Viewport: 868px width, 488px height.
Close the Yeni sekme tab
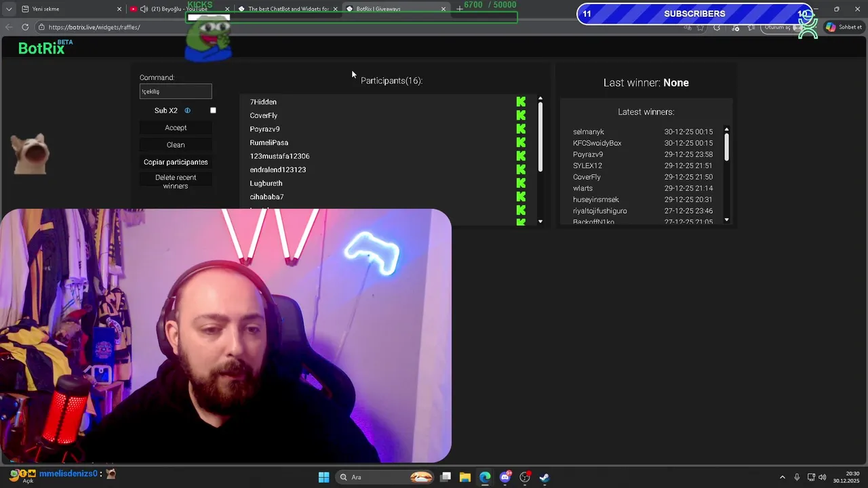click(119, 9)
